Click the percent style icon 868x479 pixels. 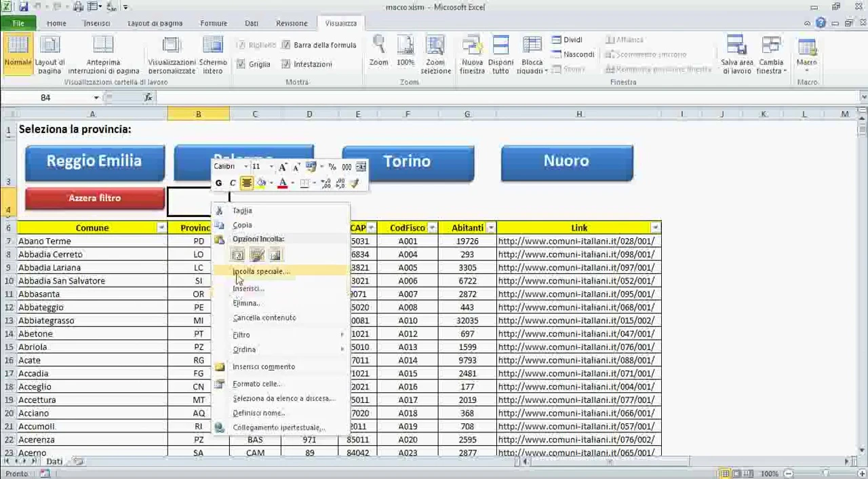click(332, 167)
